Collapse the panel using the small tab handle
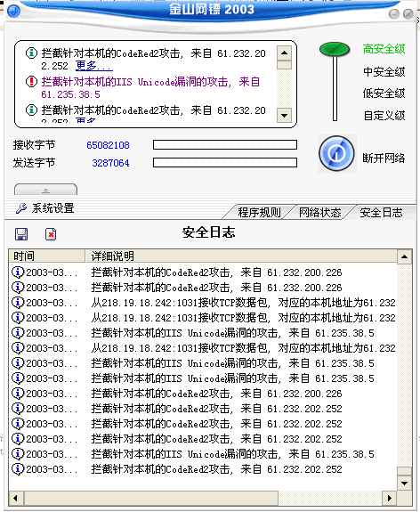 point(45,190)
